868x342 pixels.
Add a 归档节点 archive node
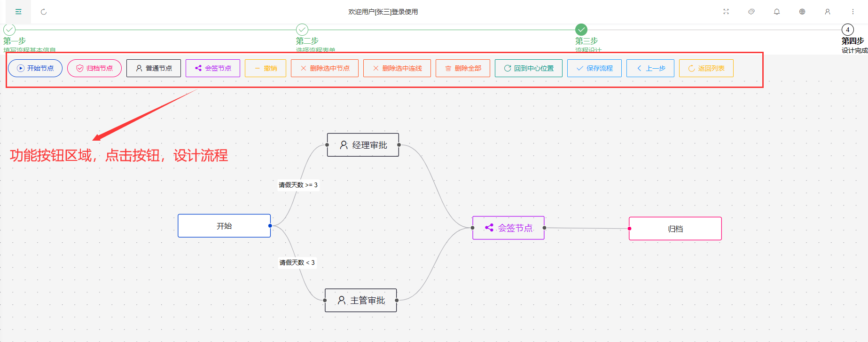(x=94, y=68)
